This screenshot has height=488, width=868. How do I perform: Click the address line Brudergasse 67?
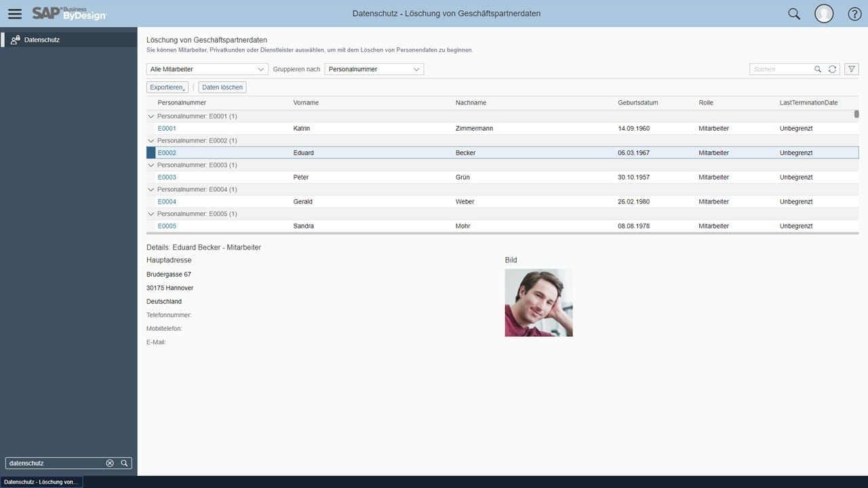click(169, 274)
